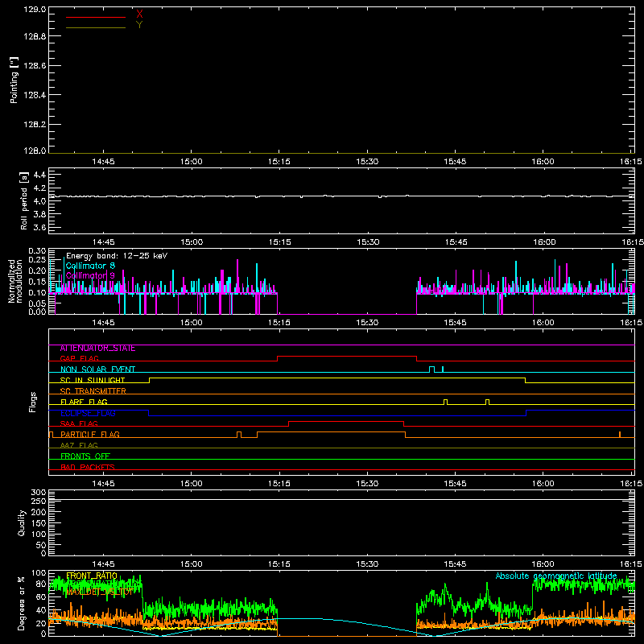Screen dimensions: 644x644
Task: Click the red X legend line sample
Action: 96,17
